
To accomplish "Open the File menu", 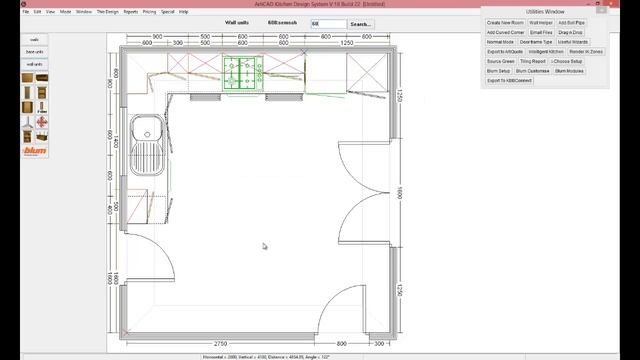I will click(x=26, y=12).
